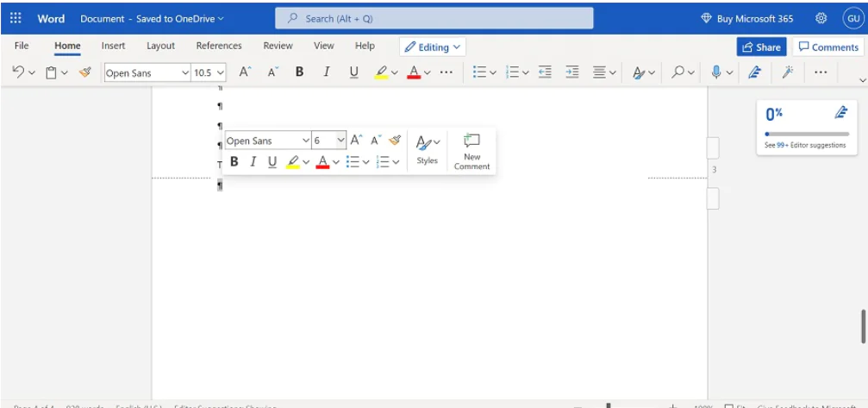Click Format Painter in mini toolbar

point(394,140)
